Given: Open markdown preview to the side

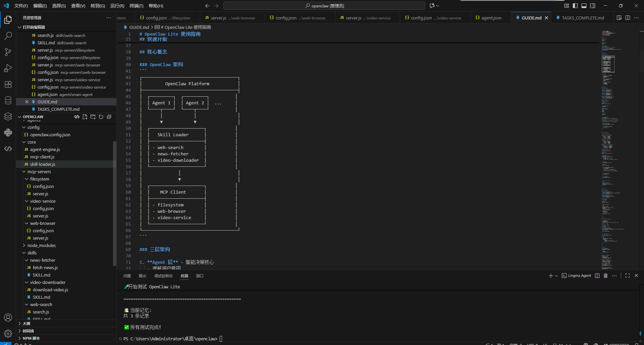Looking at the screenshot, I should (x=619, y=18).
